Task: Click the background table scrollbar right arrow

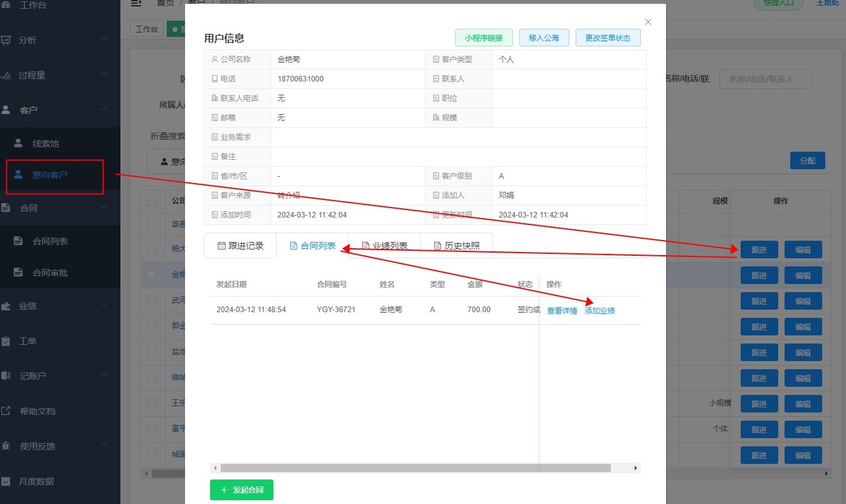Action: coord(826,473)
